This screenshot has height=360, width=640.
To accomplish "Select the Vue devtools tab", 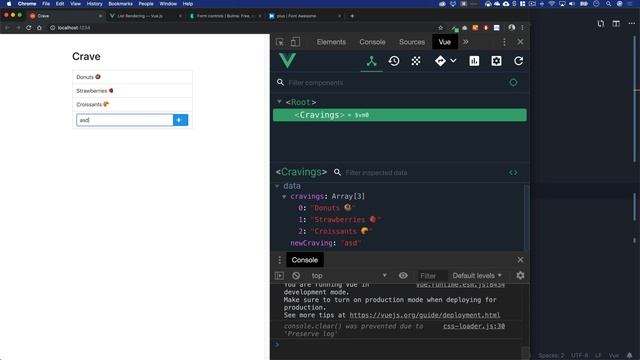I will 444,42.
